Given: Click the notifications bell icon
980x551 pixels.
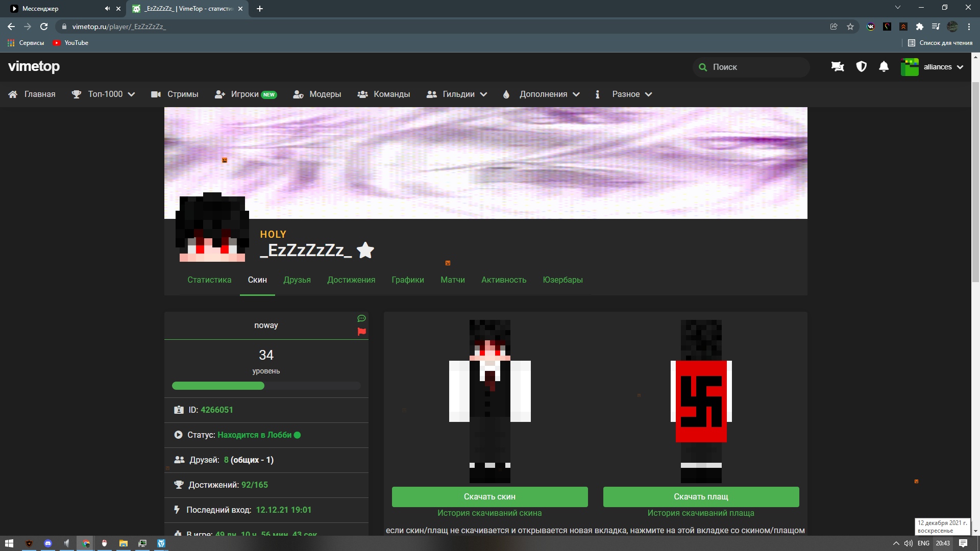Looking at the screenshot, I should click(884, 67).
